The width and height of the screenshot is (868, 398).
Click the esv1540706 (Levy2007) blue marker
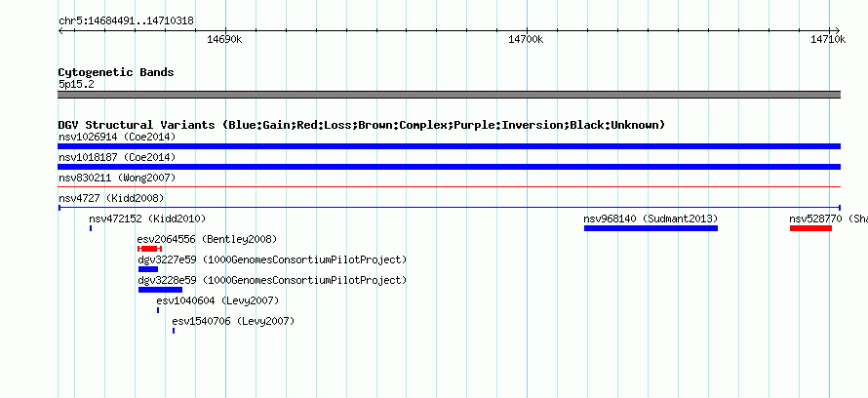coord(174,331)
